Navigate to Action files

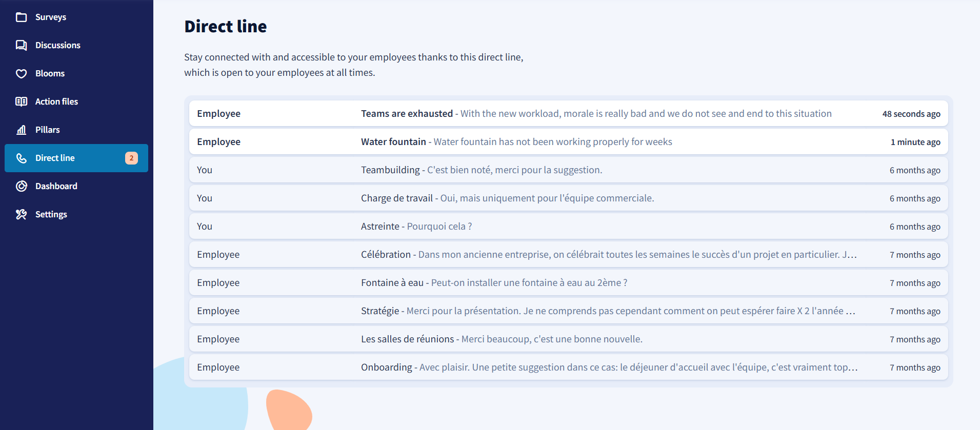(x=76, y=101)
